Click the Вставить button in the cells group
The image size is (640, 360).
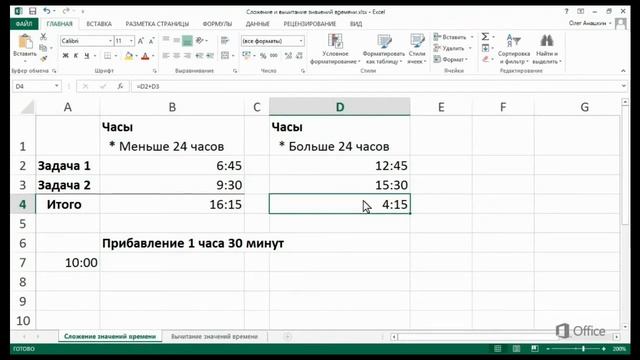[x=450, y=37]
